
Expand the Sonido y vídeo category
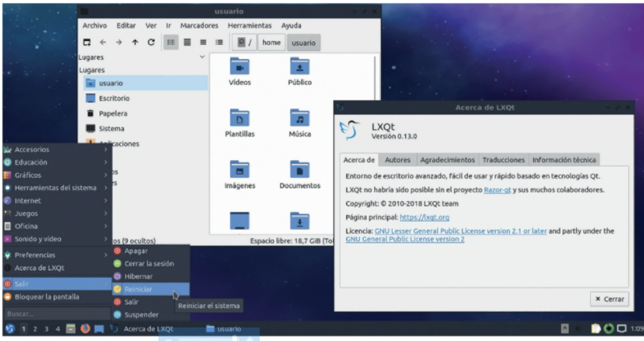tap(56, 239)
